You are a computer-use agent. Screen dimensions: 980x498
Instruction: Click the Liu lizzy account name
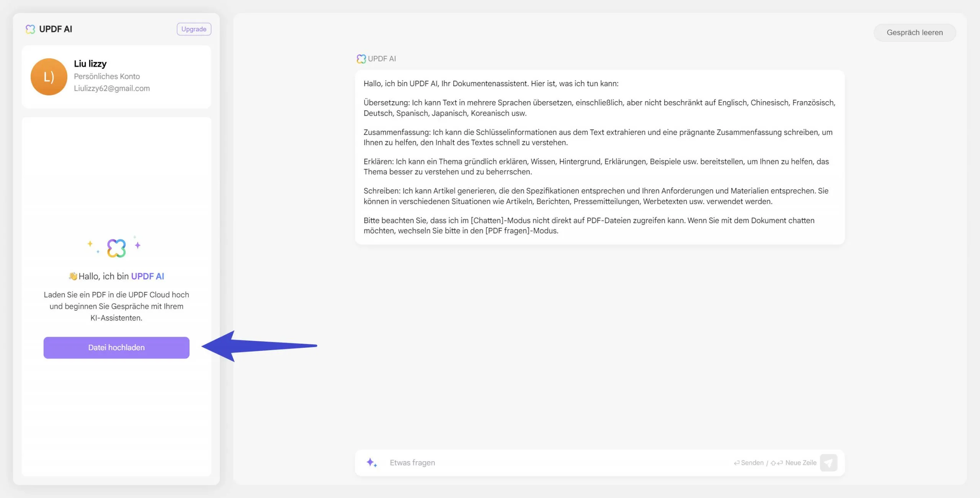click(90, 64)
